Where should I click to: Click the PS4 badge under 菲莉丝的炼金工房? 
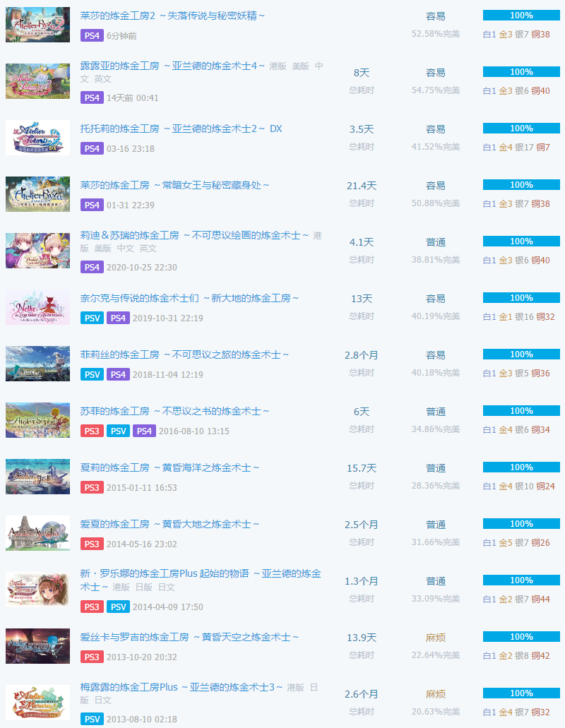click(118, 375)
